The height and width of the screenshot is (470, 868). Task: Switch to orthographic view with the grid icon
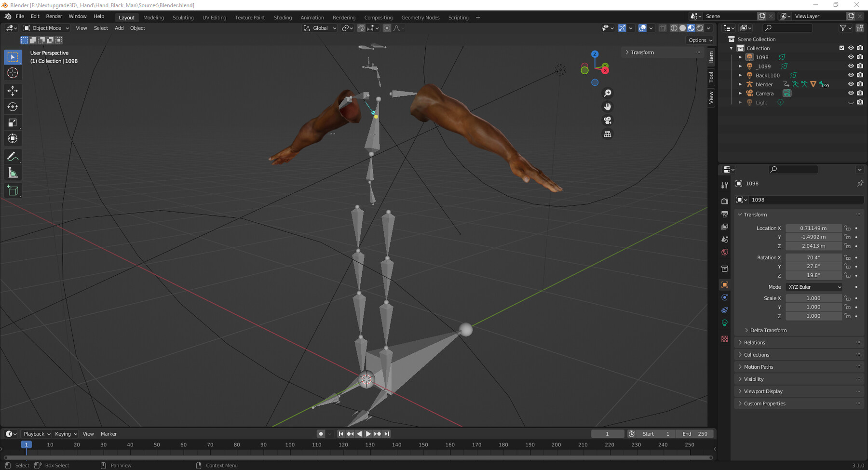click(608, 134)
